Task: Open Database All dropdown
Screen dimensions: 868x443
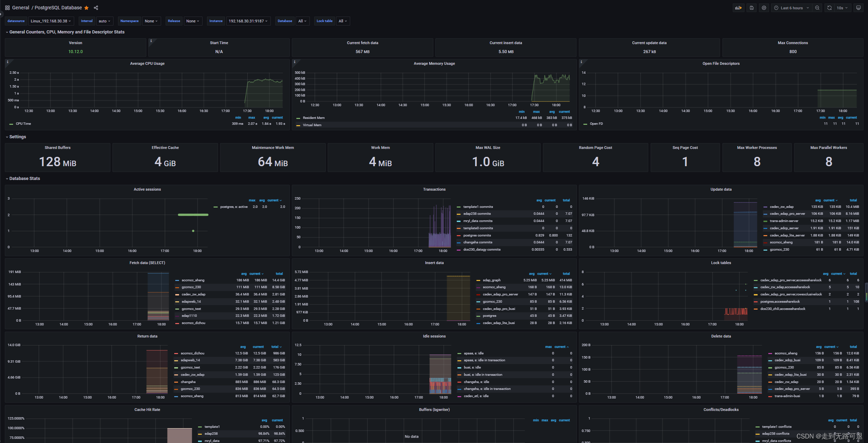Action: [x=302, y=21]
